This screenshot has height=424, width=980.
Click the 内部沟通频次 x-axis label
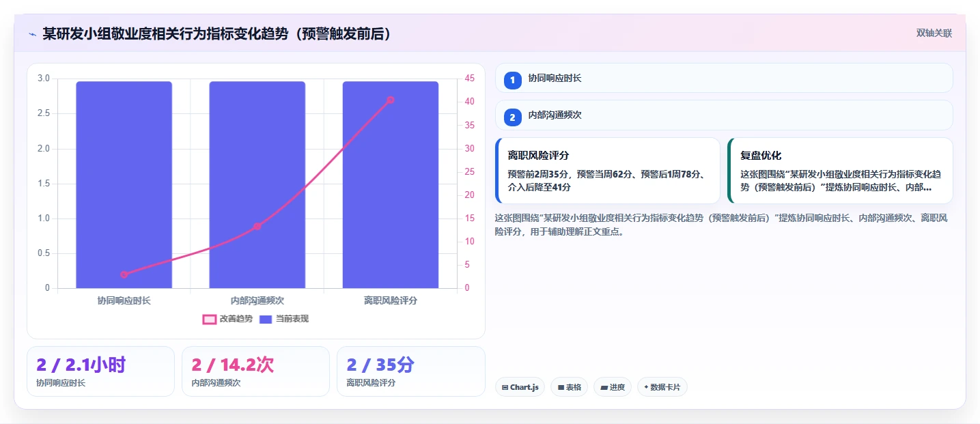pos(257,300)
